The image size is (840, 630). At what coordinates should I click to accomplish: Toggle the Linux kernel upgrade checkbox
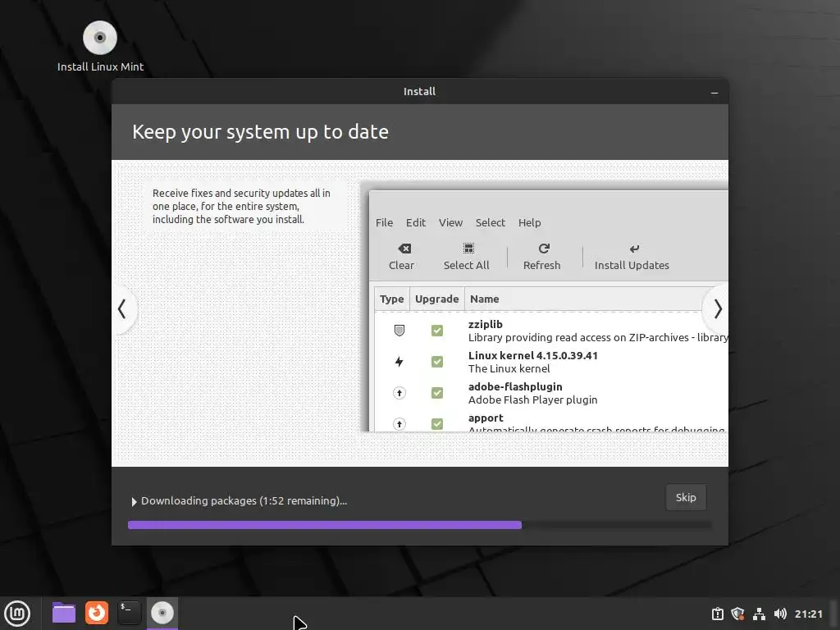click(x=437, y=362)
